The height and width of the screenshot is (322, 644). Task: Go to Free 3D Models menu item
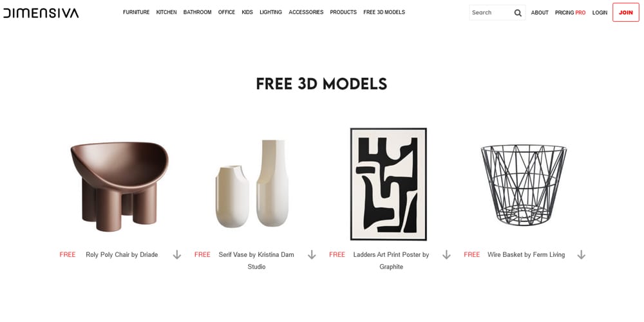(384, 12)
